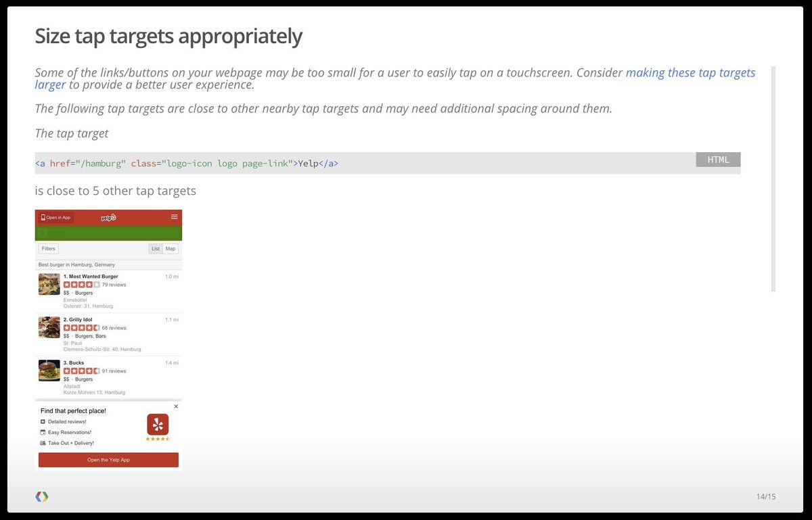Click the Grilly Idol photo thumbnail
Image resolution: width=812 pixels, height=520 pixels.
[x=49, y=327]
